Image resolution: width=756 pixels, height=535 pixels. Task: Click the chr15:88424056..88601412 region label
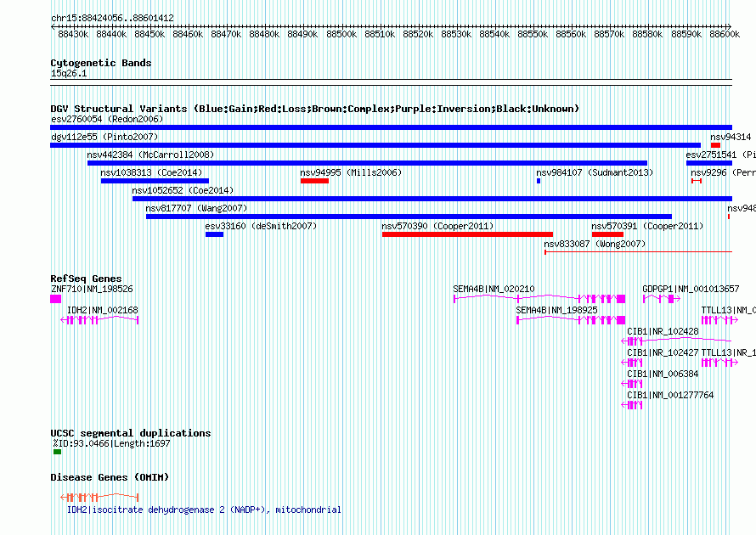[112, 18]
